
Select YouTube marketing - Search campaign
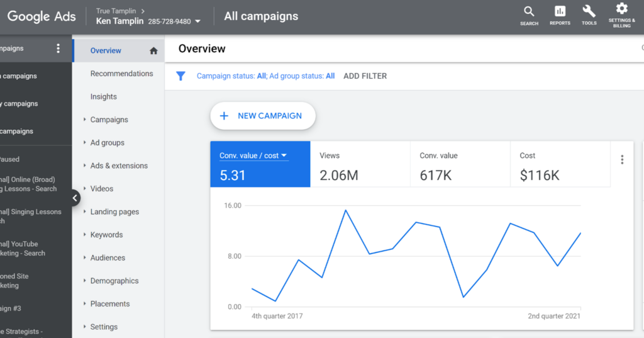23,249
